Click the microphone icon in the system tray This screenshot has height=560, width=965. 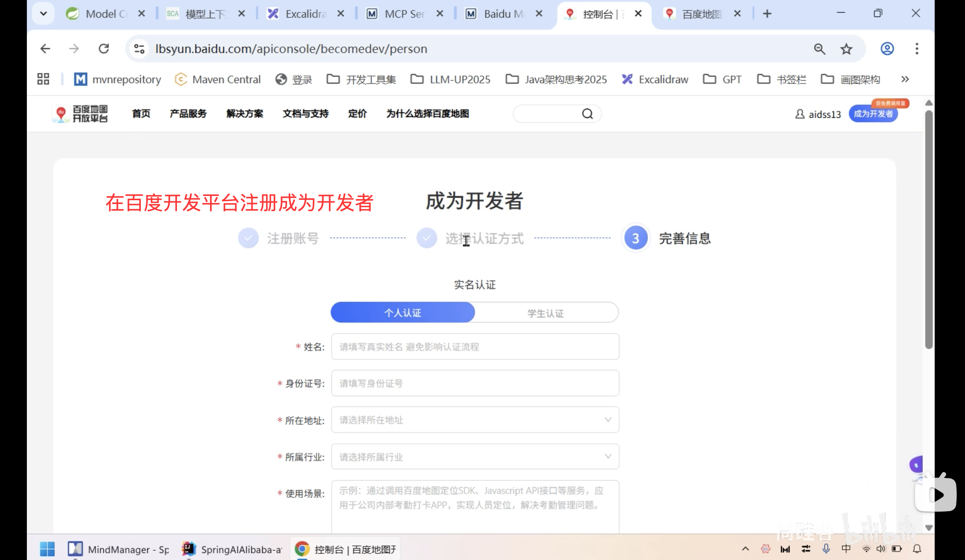coord(826,548)
